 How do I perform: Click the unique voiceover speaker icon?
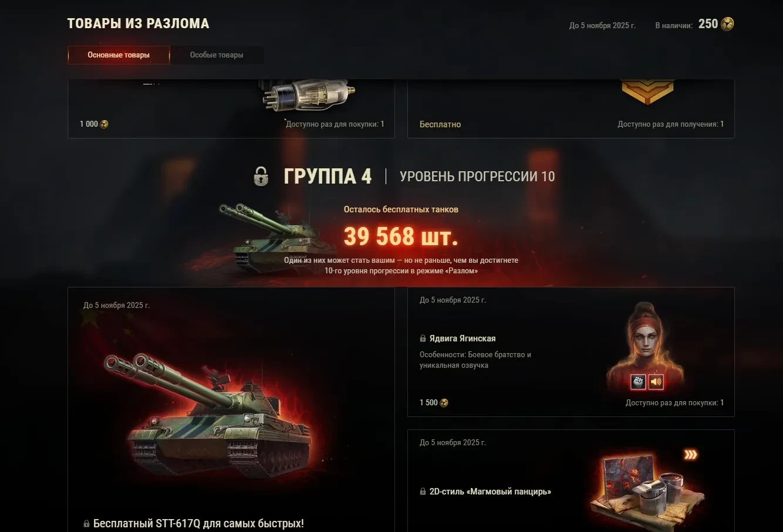[656, 382]
